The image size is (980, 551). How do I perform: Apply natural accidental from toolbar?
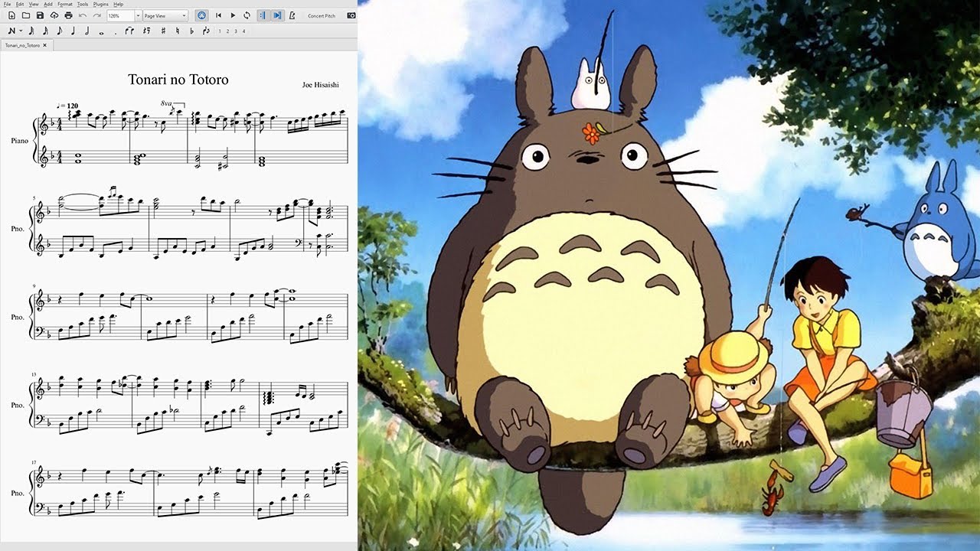click(x=178, y=31)
